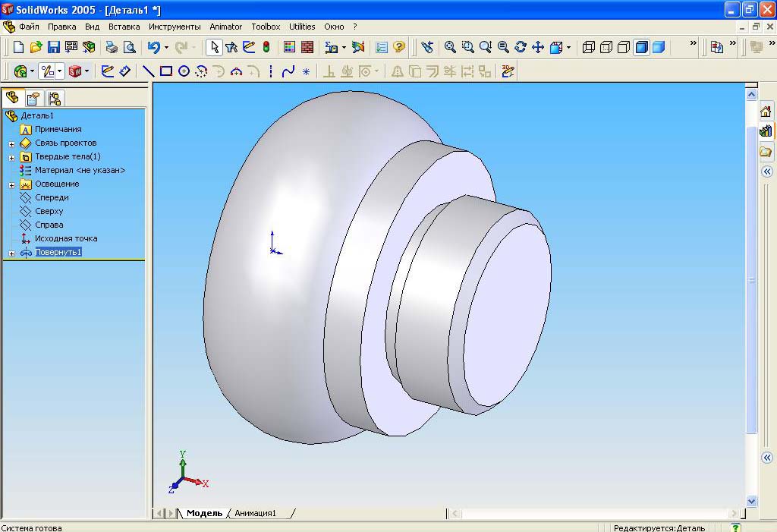Activate the Rotate View tool
The image size is (777, 532).
click(x=521, y=47)
